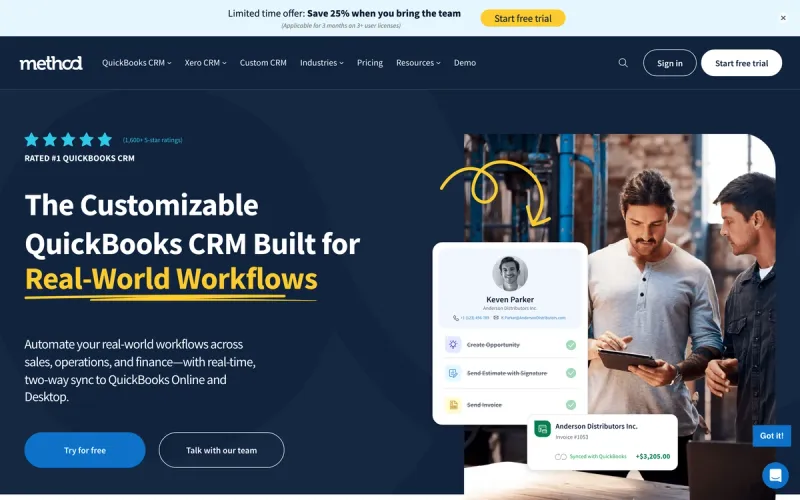Click the Got it! cookie button
Screen dimensions: 800x500
click(x=771, y=436)
